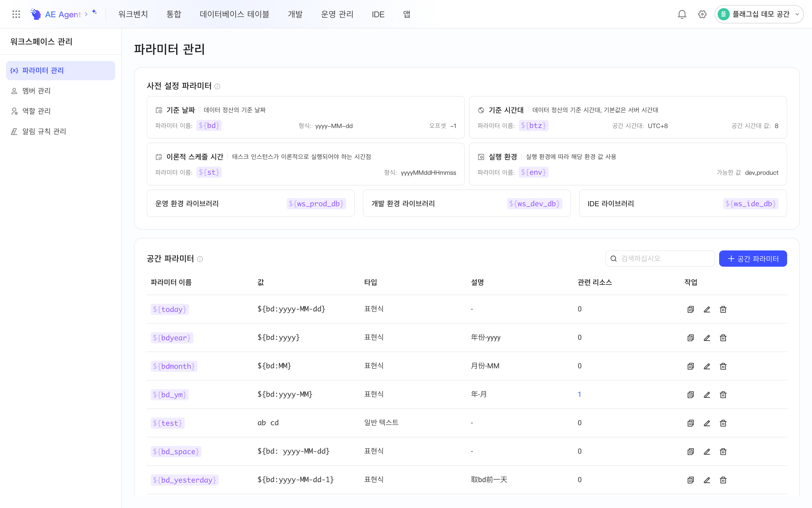This screenshot has height=508, width=812.
Task: Edit the ${bd_ym} parameter
Action: [707, 394]
